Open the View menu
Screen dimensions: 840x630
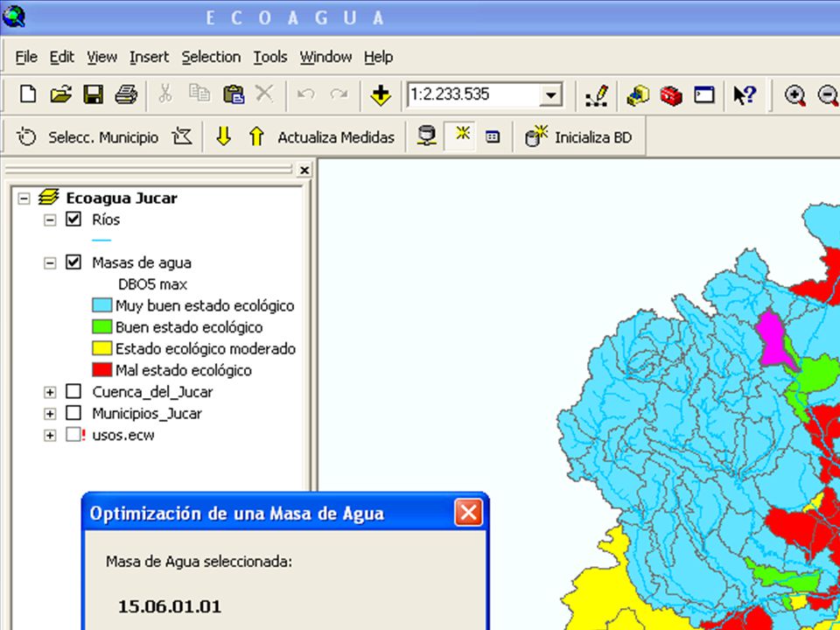click(101, 57)
